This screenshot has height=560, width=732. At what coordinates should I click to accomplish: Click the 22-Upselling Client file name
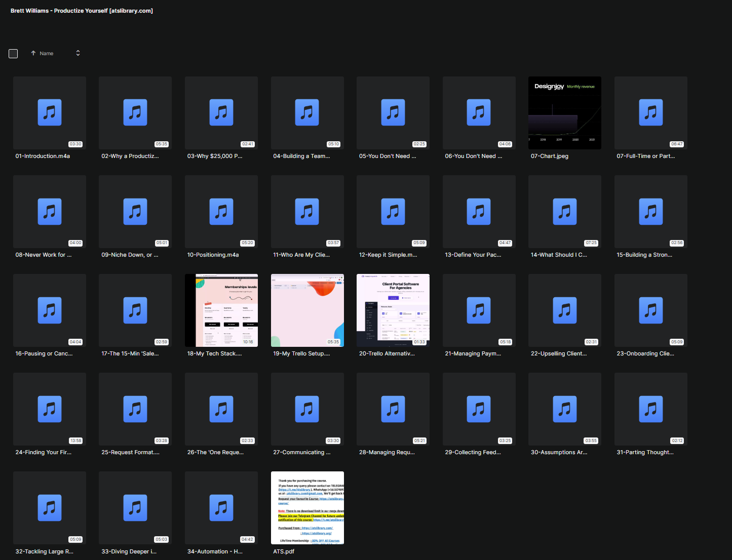point(559,354)
